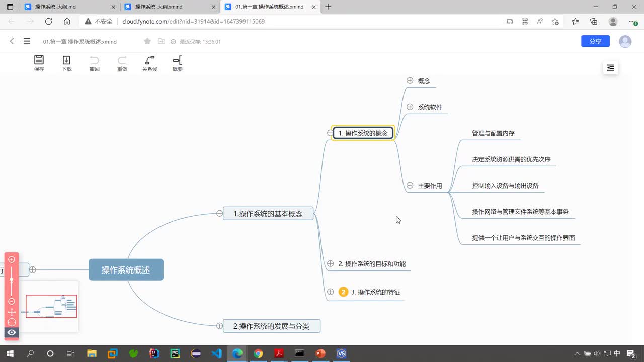
Task: Open the Edge tab actions menu icon
Action: 10,7
